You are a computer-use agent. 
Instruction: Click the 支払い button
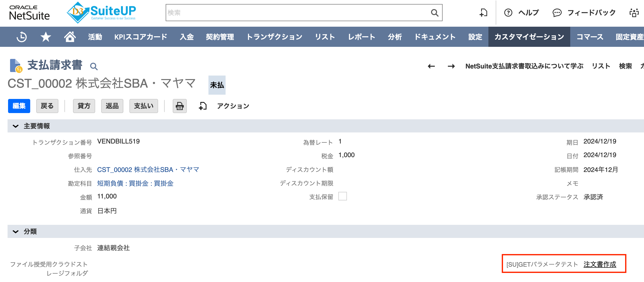click(x=144, y=106)
